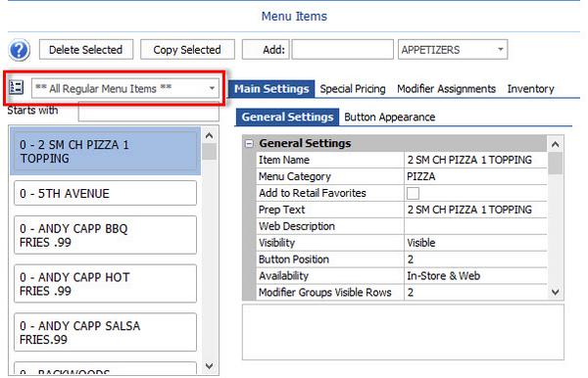The width and height of the screenshot is (588, 378).
Task: Click the Availability property label
Action: [x=283, y=276]
